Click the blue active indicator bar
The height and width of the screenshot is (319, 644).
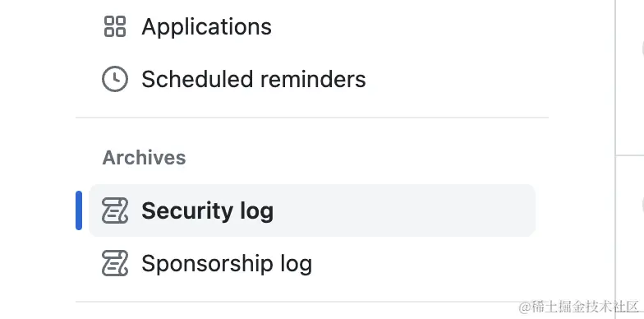(x=79, y=210)
